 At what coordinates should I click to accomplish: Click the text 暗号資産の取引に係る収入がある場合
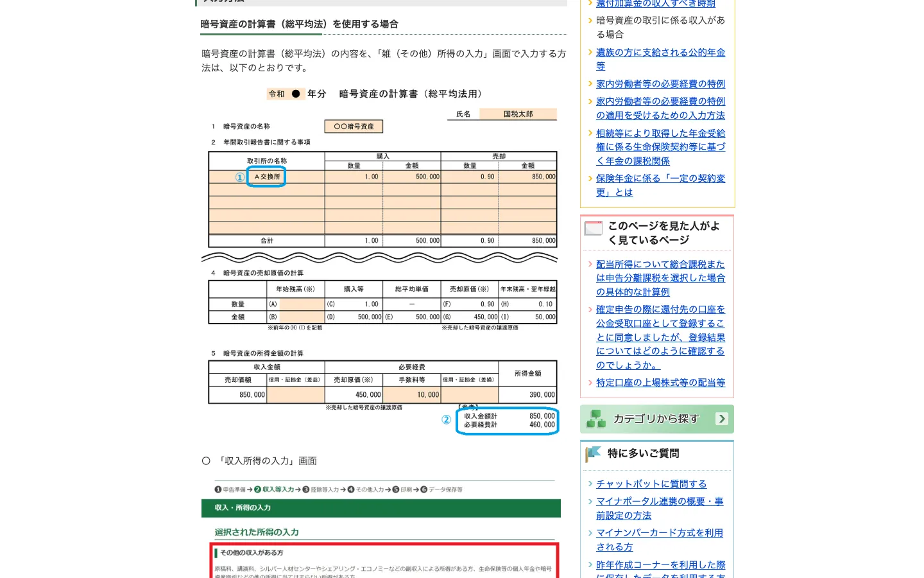point(660,28)
